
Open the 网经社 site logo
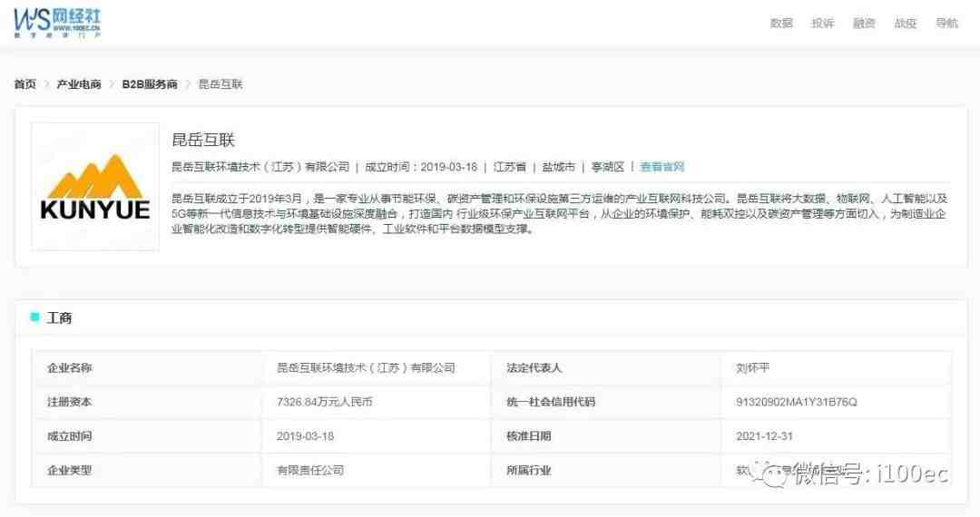pyautogui.click(x=57, y=23)
